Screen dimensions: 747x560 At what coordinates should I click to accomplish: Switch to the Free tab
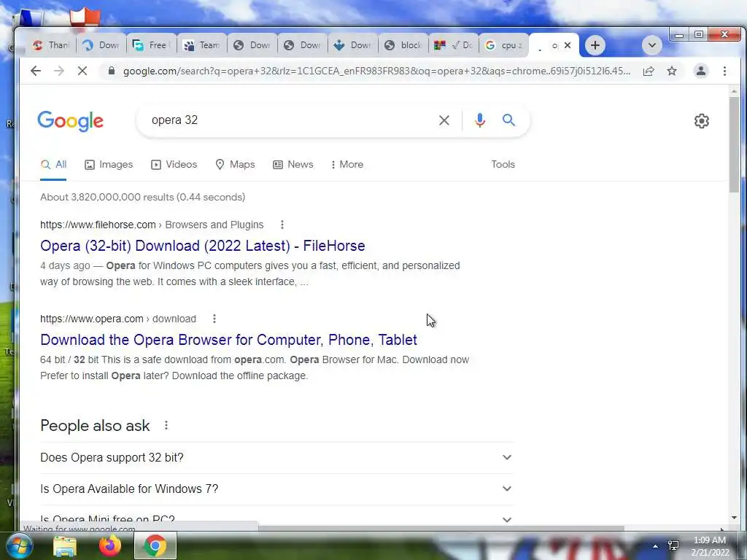(x=152, y=45)
